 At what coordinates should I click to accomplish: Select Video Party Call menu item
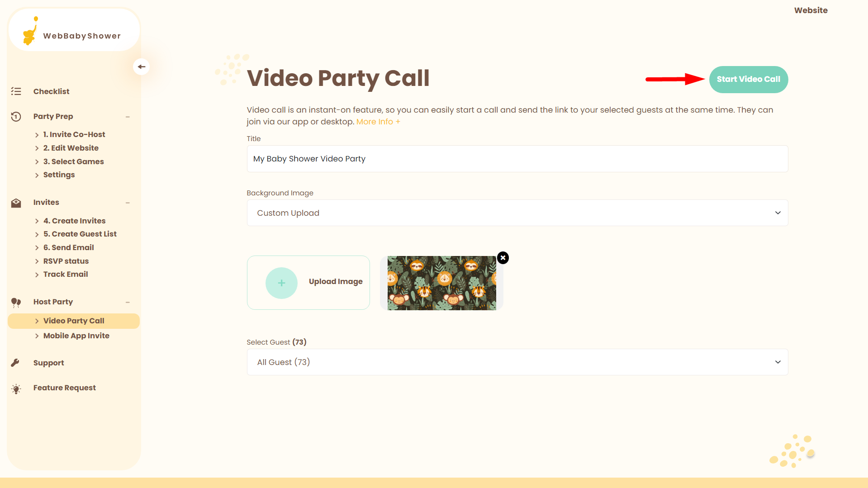point(74,321)
